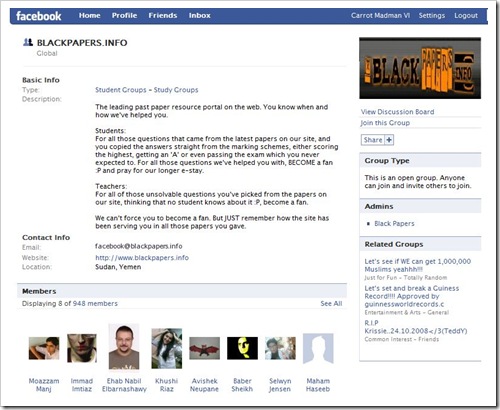
Task: Open Inbox from the navigation bar
Action: (200, 15)
